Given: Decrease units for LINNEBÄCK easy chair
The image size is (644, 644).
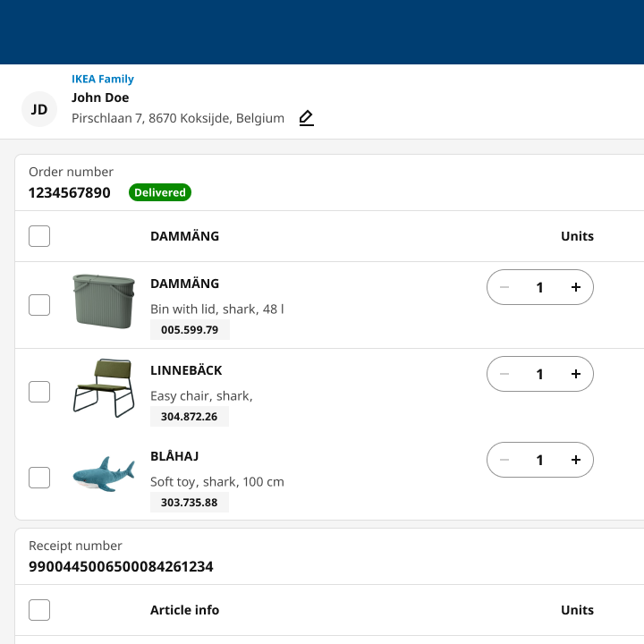Looking at the screenshot, I should tap(504, 374).
